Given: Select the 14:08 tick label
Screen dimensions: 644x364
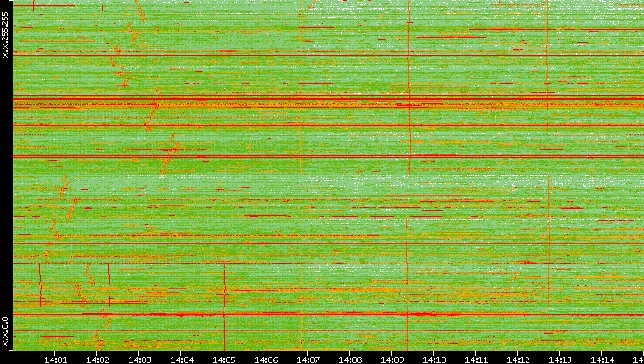Looking at the screenshot, I should point(350,360).
